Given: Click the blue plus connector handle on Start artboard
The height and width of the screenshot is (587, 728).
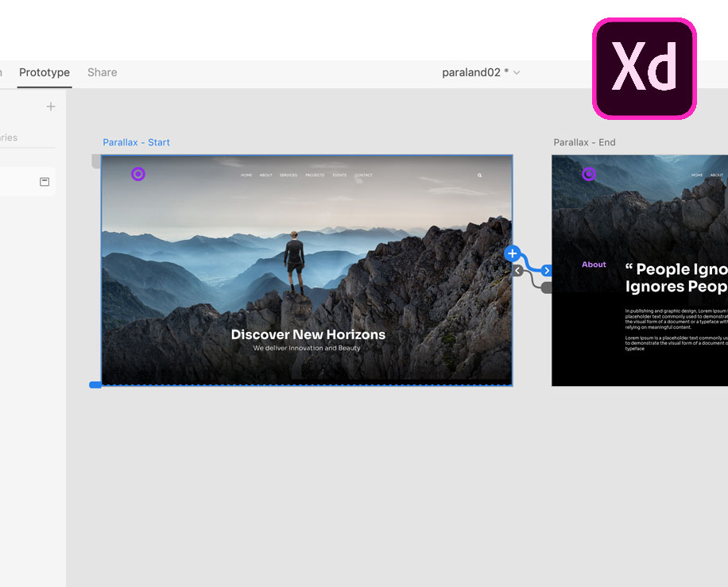Looking at the screenshot, I should (512, 253).
